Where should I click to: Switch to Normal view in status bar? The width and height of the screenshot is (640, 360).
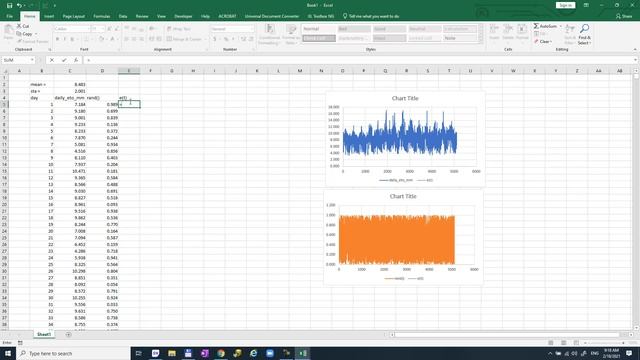(x=551, y=343)
